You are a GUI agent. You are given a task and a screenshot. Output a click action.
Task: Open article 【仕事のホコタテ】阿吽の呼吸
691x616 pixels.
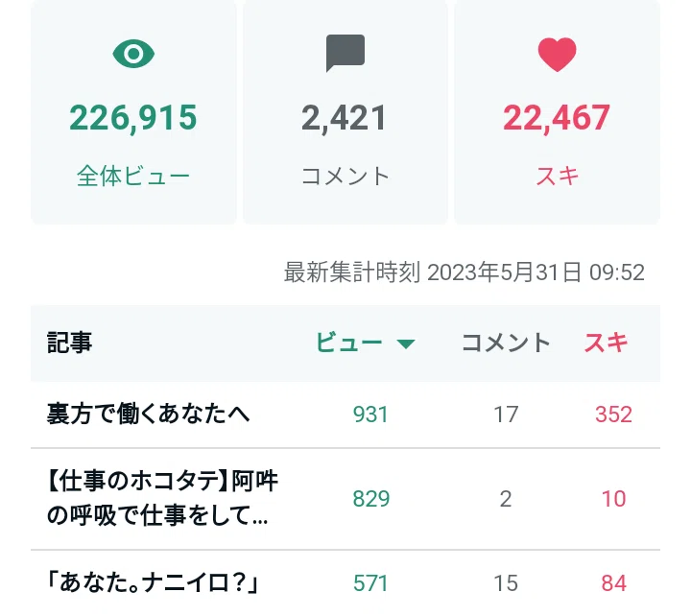click(162, 498)
